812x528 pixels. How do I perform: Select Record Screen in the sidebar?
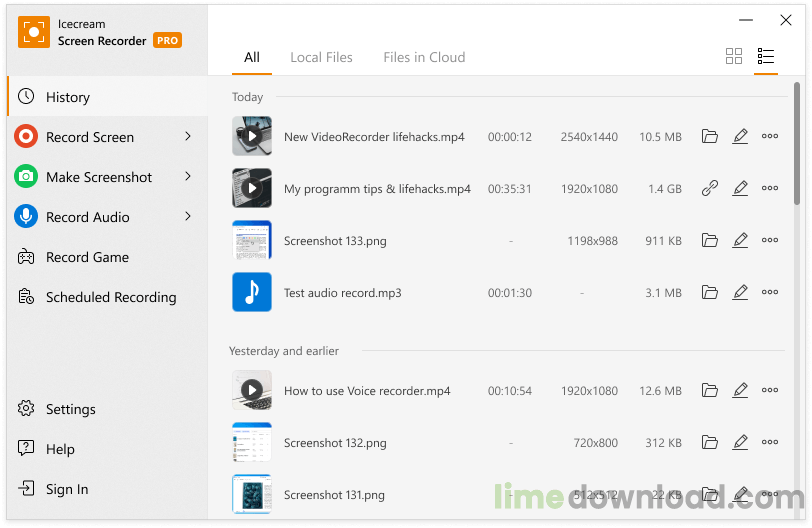(x=108, y=137)
